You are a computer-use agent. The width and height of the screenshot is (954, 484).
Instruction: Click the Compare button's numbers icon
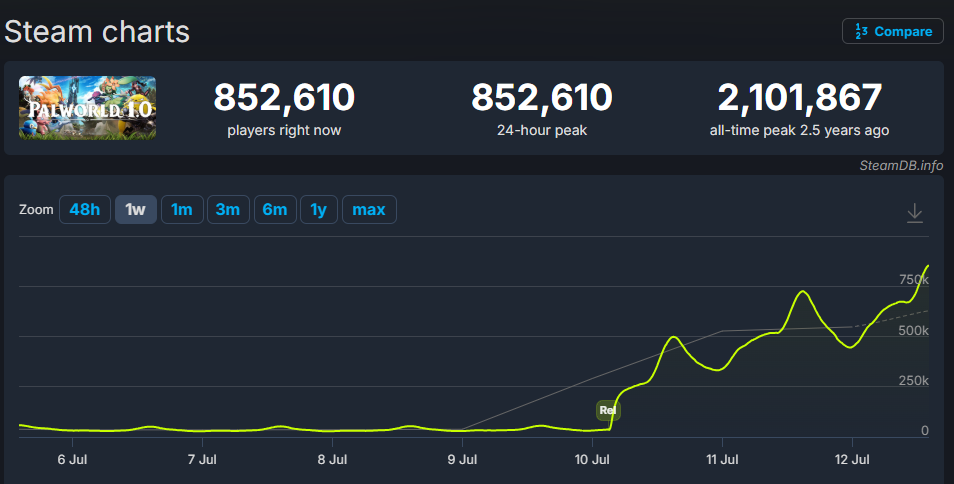[x=861, y=31]
